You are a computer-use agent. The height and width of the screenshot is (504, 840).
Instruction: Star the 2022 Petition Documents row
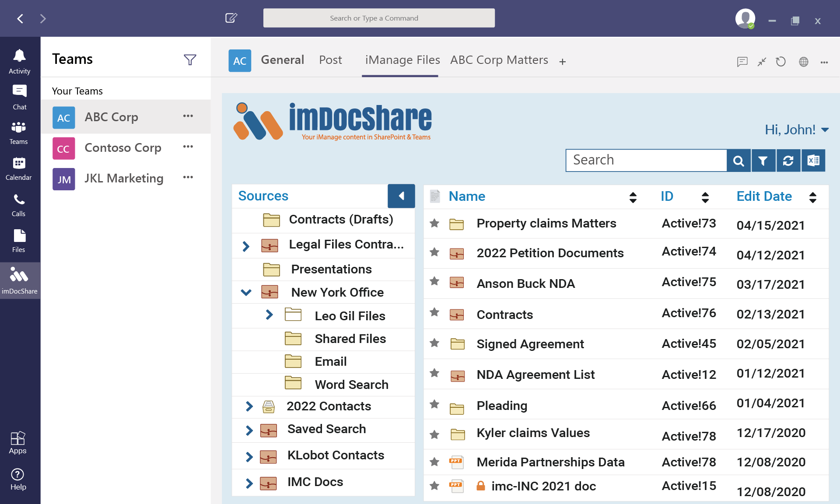pyautogui.click(x=434, y=252)
